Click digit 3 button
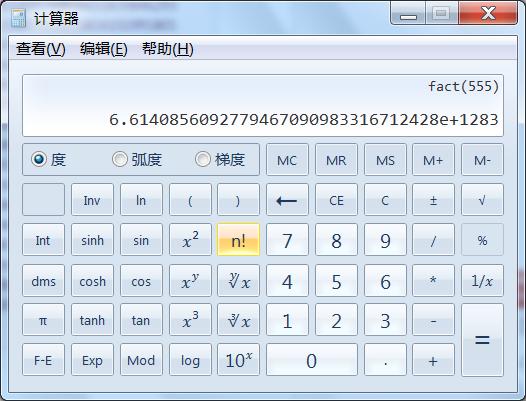Screen dimensions: 526x401 pyautogui.click(x=385, y=320)
